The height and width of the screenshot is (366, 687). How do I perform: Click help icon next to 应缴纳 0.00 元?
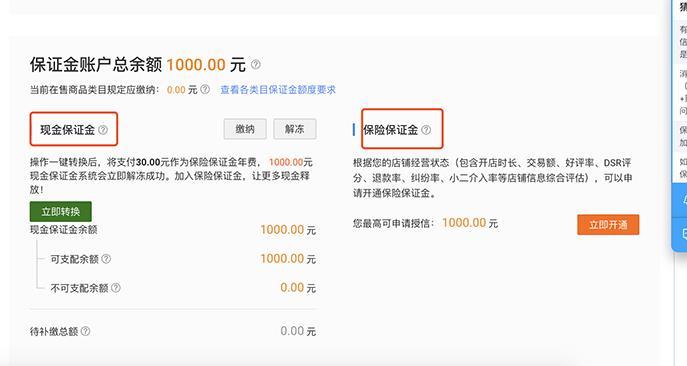click(x=205, y=89)
